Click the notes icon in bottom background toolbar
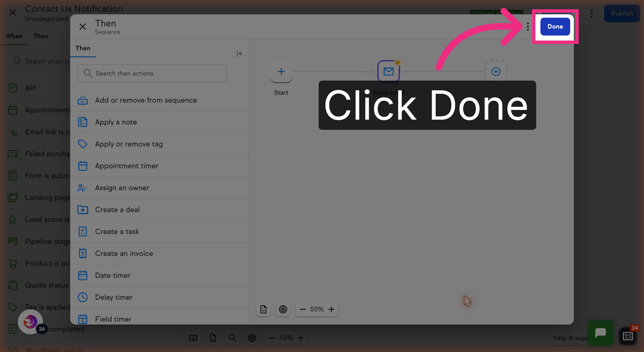 click(x=213, y=338)
